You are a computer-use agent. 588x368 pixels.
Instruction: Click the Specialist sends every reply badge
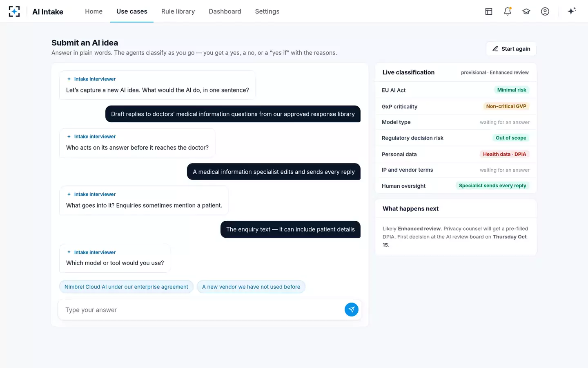pos(492,186)
